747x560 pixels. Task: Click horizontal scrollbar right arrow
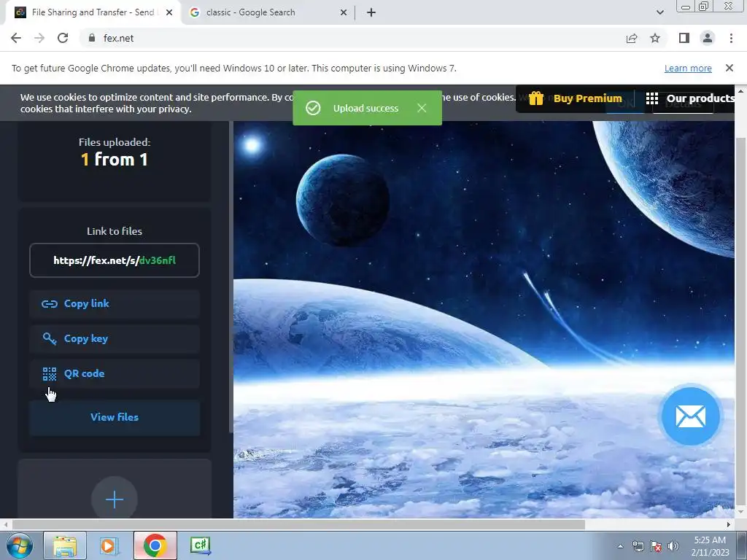coord(729,524)
